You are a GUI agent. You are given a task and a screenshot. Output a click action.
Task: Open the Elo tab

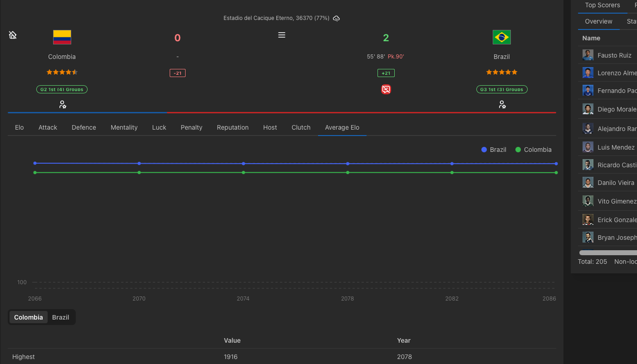coord(20,127)
